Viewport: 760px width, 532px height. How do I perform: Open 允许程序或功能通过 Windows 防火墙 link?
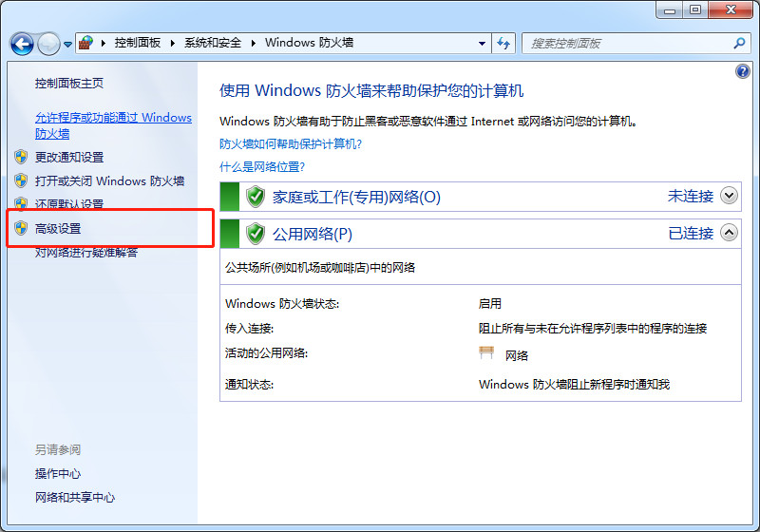113,125
